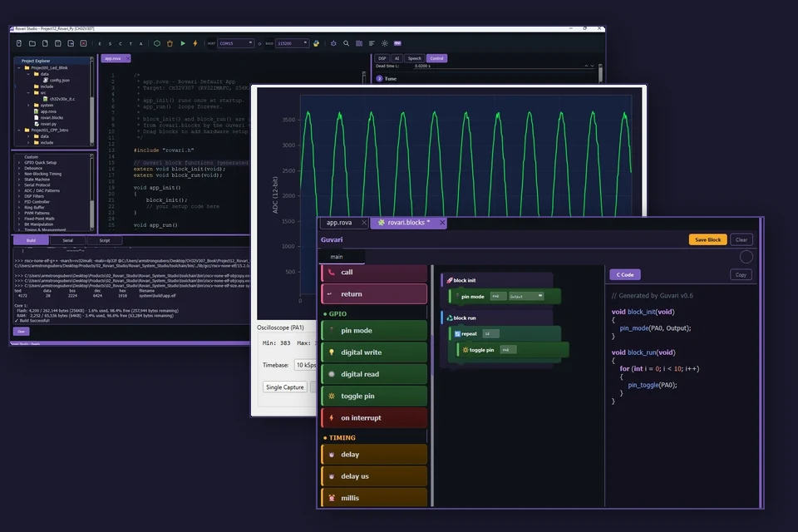Click Single Capture in Oscilloscope window
The image size is (798, 532).
click(x=285, y=387)
